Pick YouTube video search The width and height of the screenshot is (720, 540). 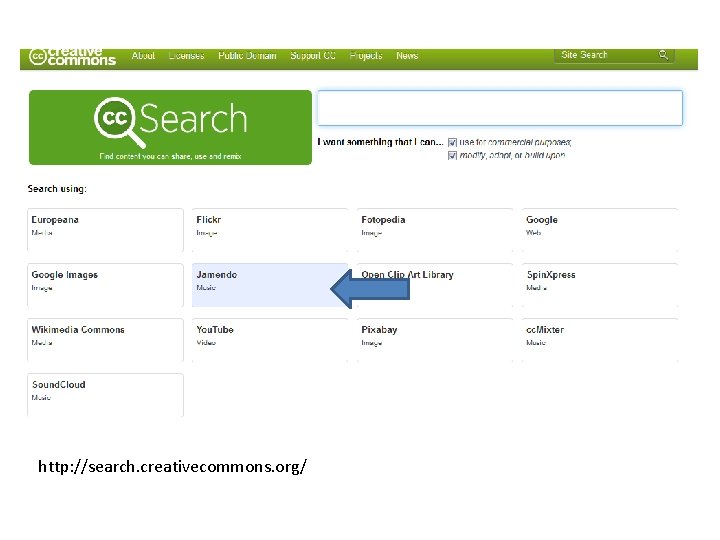270,340
